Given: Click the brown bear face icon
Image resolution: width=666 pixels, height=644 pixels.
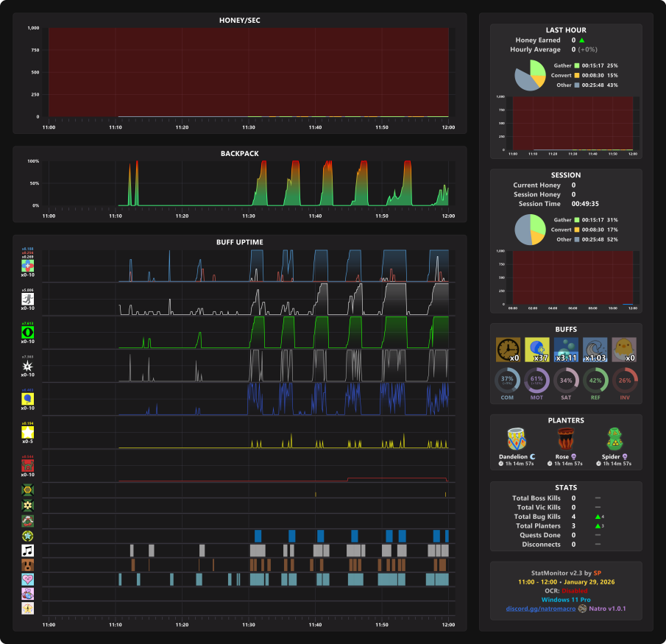Looking at the screenshot, I should click(28, 565).
